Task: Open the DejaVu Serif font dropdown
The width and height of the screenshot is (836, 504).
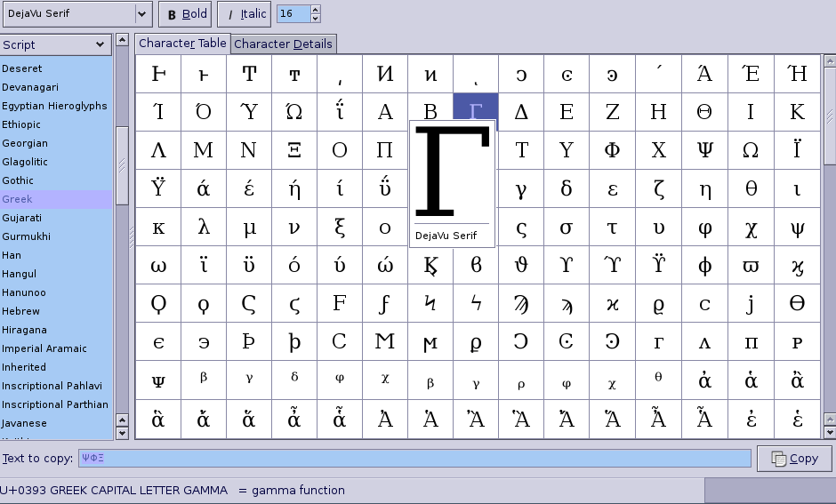Action: [141, 14]
